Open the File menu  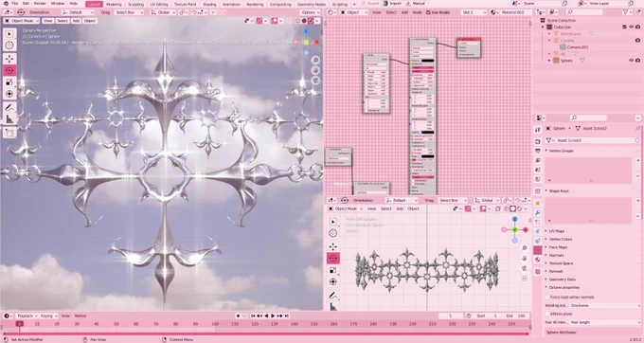point(14,4)
